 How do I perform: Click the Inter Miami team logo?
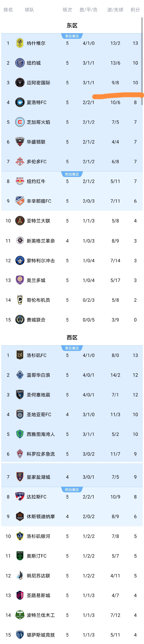(20, 83)
